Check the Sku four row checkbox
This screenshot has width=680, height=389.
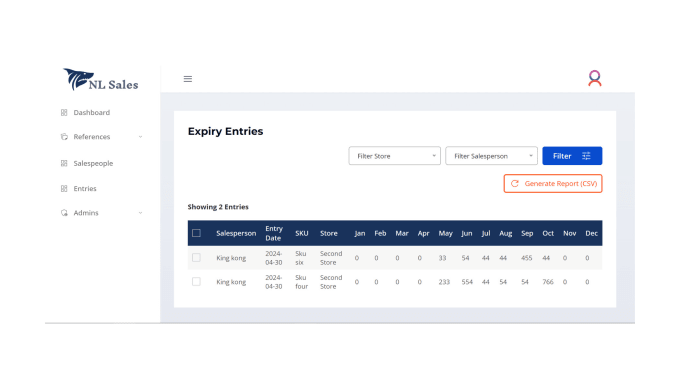coord(196,282)
